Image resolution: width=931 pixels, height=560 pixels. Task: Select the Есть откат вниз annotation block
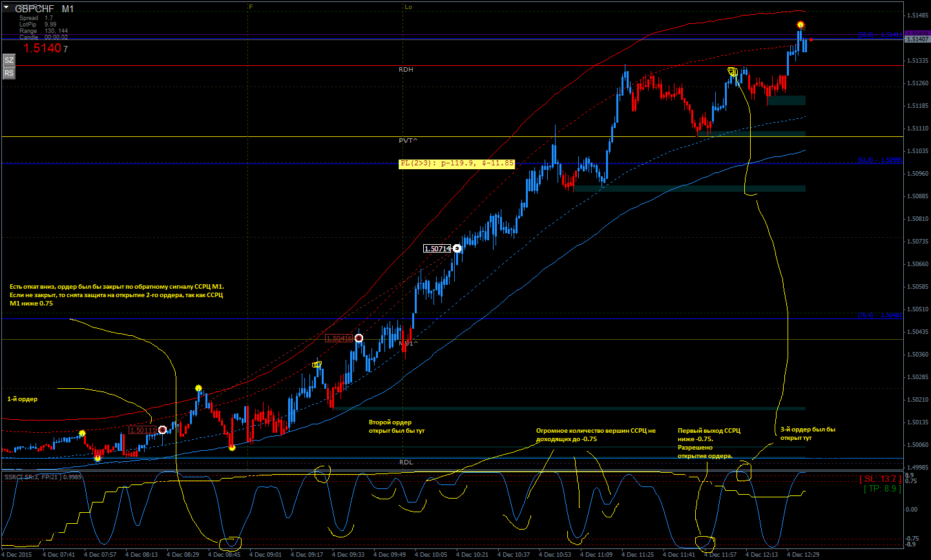point(117,295)
